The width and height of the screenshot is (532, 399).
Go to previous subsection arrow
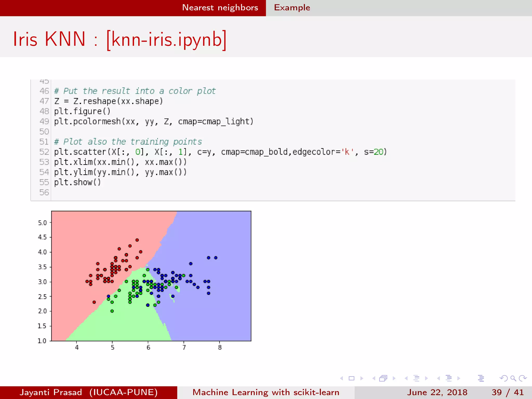pyautogui.click(x=406, y=378)
